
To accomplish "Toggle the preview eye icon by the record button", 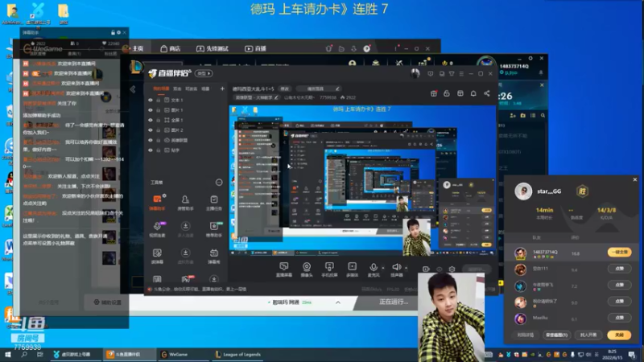I will pos(439,269).
